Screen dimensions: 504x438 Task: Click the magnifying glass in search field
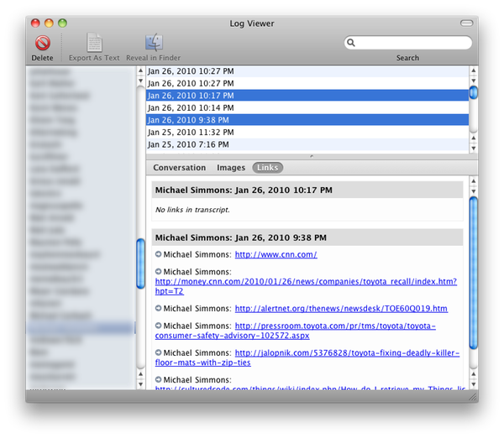coord(352,43)
